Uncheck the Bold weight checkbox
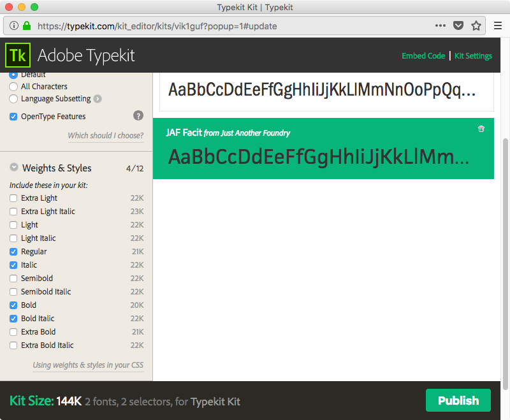This screenshot has width=510, height=420. pos(13,305)
